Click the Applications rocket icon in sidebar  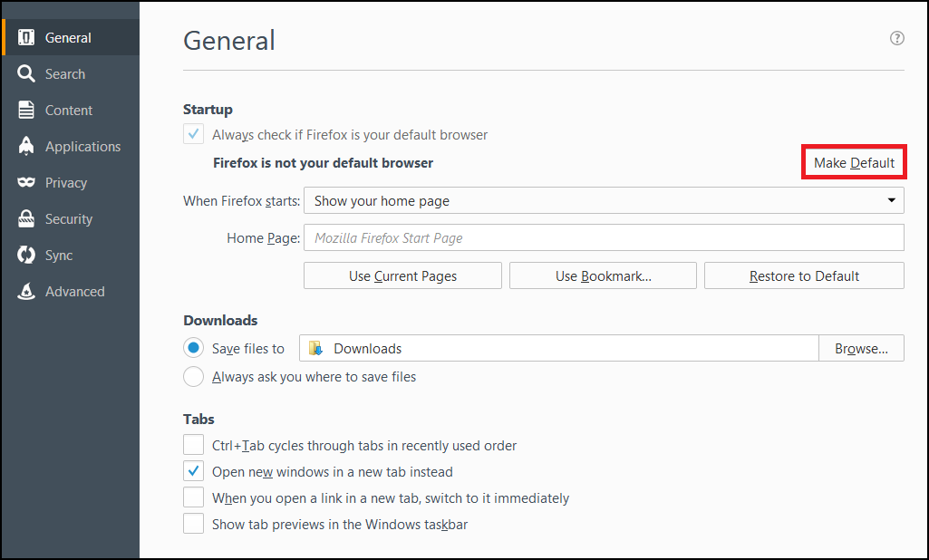26,146
